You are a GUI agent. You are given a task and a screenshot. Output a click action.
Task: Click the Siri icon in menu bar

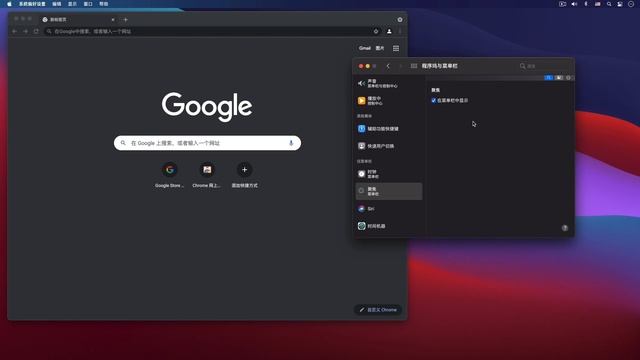[x=631, y=4]
